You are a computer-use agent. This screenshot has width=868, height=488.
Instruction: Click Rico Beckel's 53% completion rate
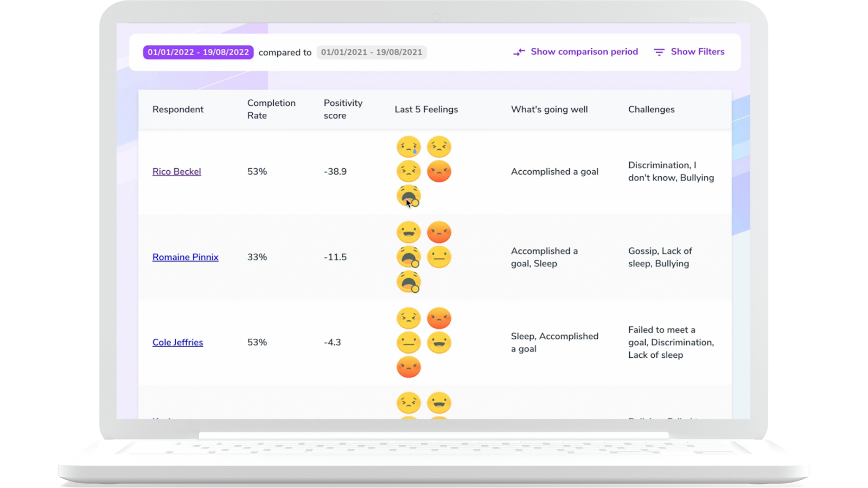(257, 171)
